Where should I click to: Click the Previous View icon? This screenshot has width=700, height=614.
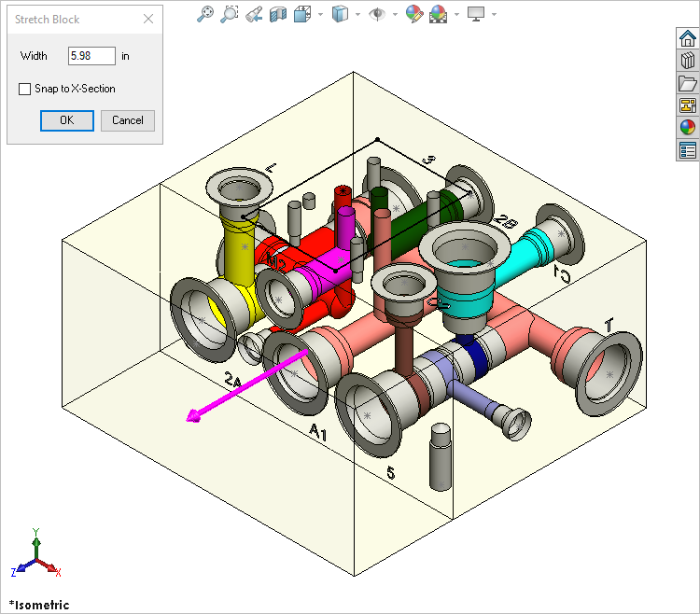point(253,14)
